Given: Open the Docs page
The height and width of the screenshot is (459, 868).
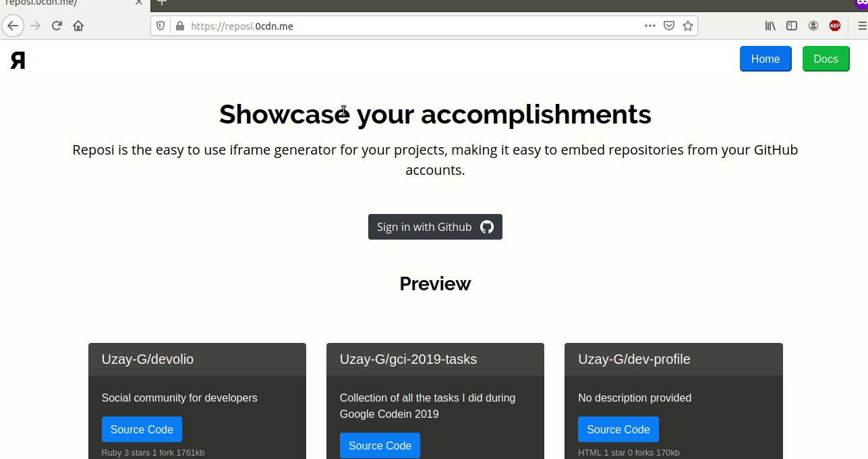Looking at the screenshot, I should point(826,59).
